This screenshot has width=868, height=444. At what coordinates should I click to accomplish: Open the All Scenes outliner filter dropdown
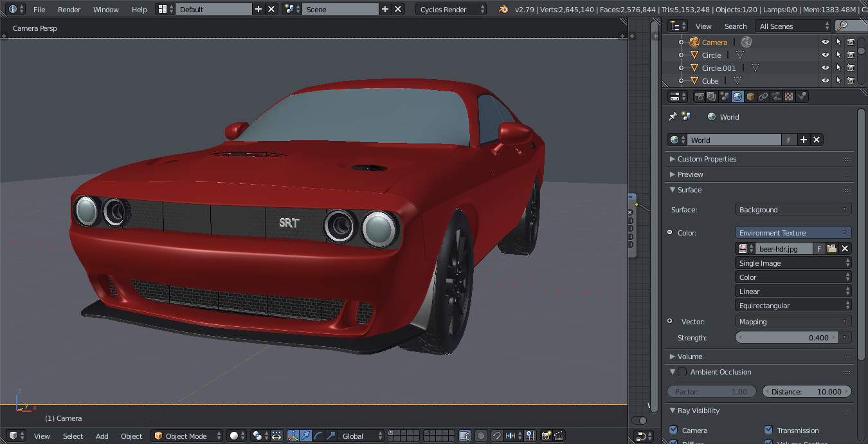[794, 26]
